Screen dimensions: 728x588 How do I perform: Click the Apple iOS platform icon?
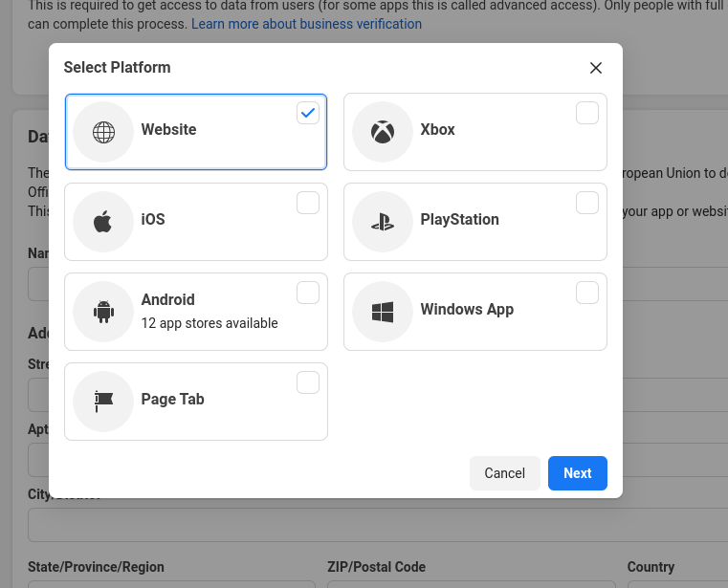tap(103, 222)
